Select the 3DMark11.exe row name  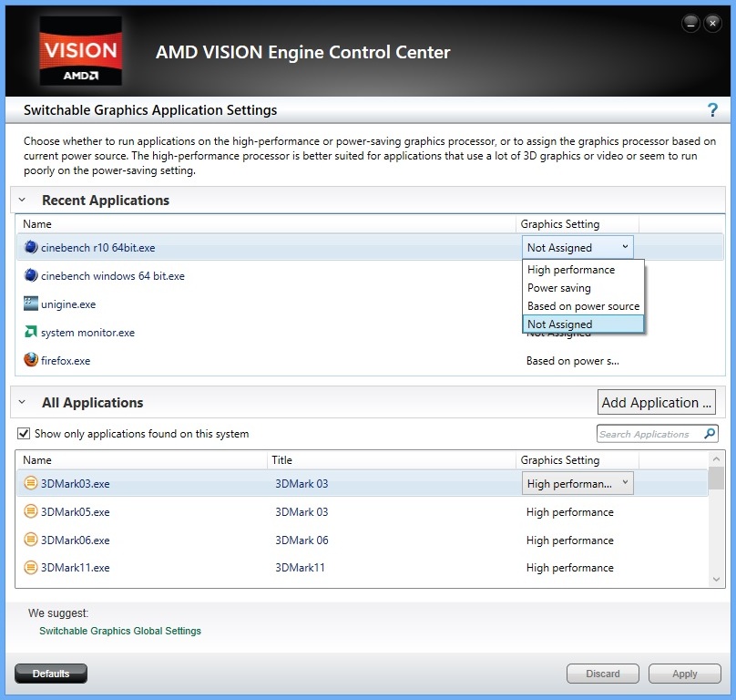(75, 568)
